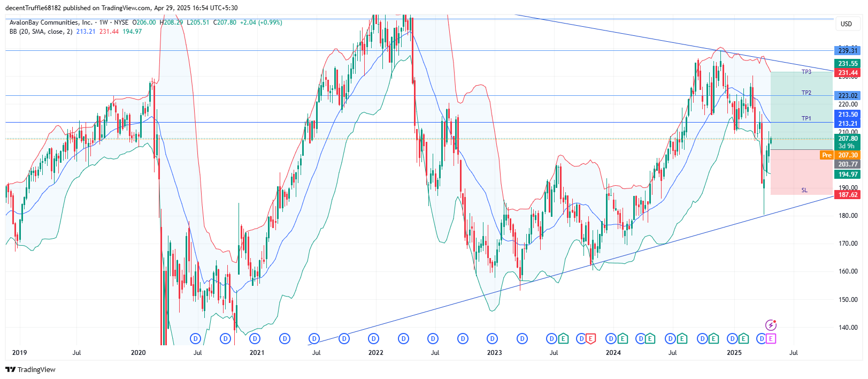The width and height of the screenshot is (868, 379).
Task: Click the TP3 target label
Action: (x=806, y=72)
